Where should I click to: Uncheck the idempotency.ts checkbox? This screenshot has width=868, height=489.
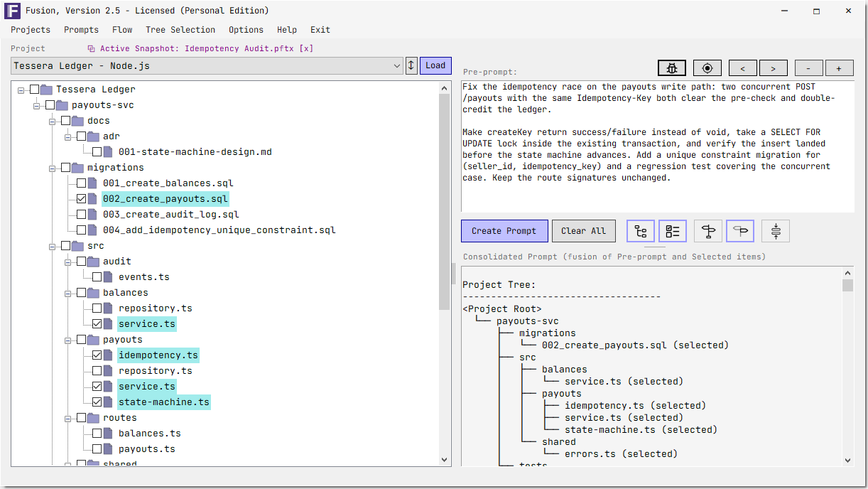(x=97, y=355)
